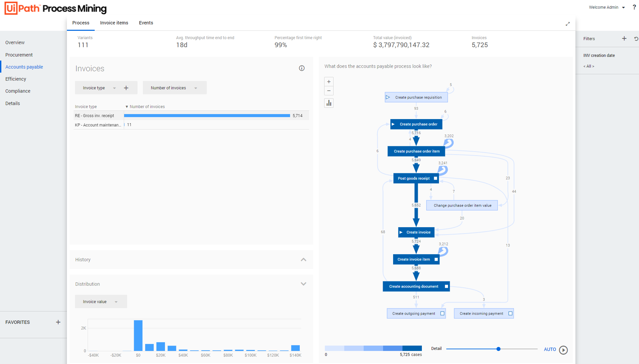The height and width of the screenshot is (364, 639).
Task: Open the help question mark
Action: coord(634,7)
